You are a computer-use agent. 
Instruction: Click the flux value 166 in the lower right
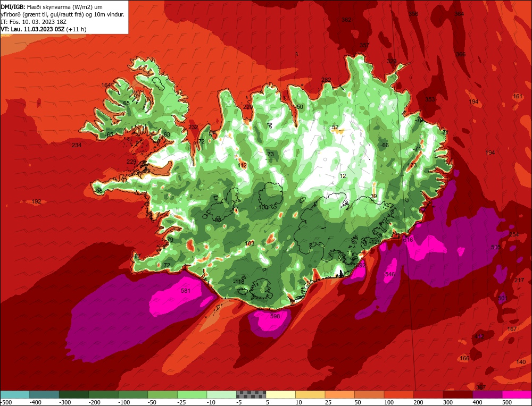pyautogui.click(x=464, y=358)
